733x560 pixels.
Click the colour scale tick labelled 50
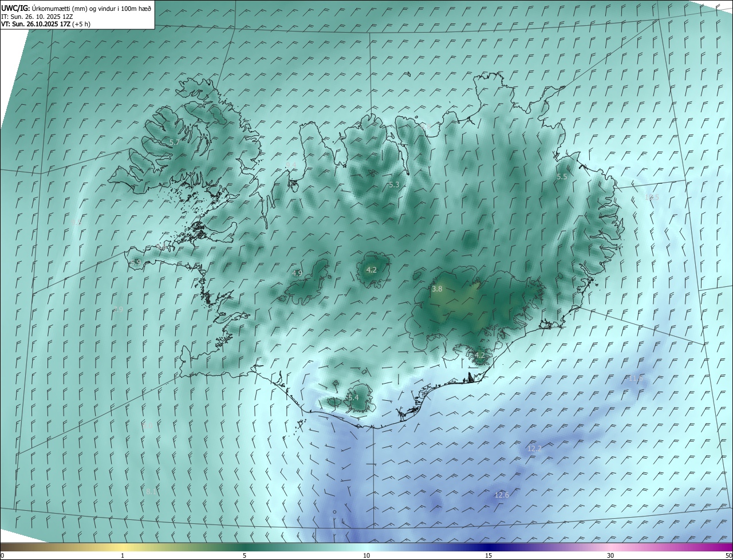(x=728, y=556)
